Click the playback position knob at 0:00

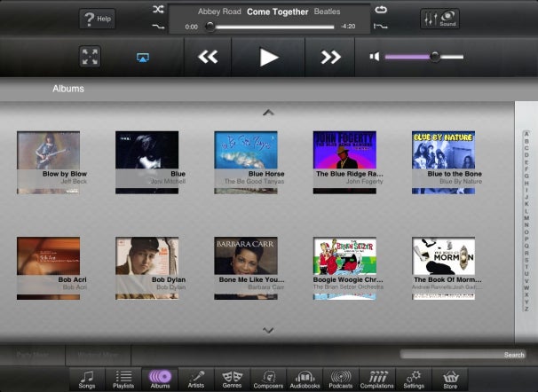click(210, 27)
